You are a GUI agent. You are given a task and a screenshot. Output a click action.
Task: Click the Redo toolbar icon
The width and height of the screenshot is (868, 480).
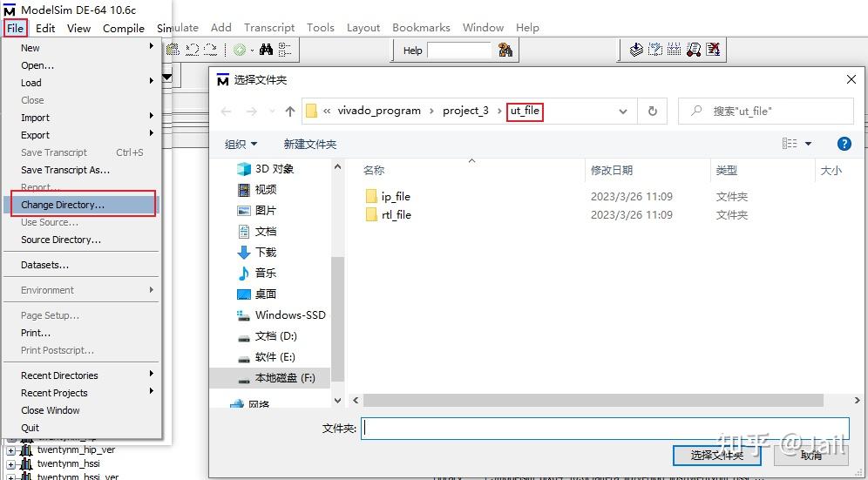coord(210,50)
